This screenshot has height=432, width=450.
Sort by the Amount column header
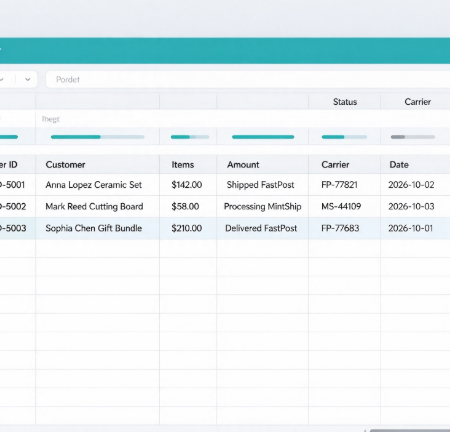tap(243, 165)
